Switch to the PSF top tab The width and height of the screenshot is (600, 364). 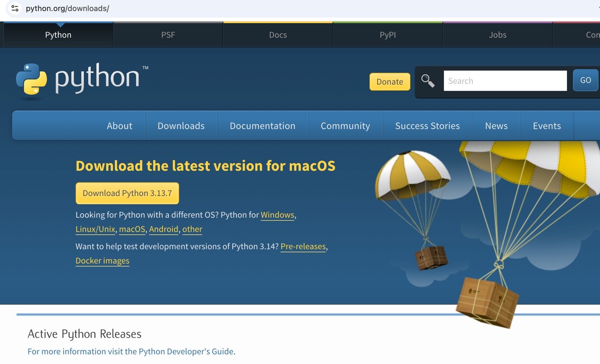click(x=168, y=35)
